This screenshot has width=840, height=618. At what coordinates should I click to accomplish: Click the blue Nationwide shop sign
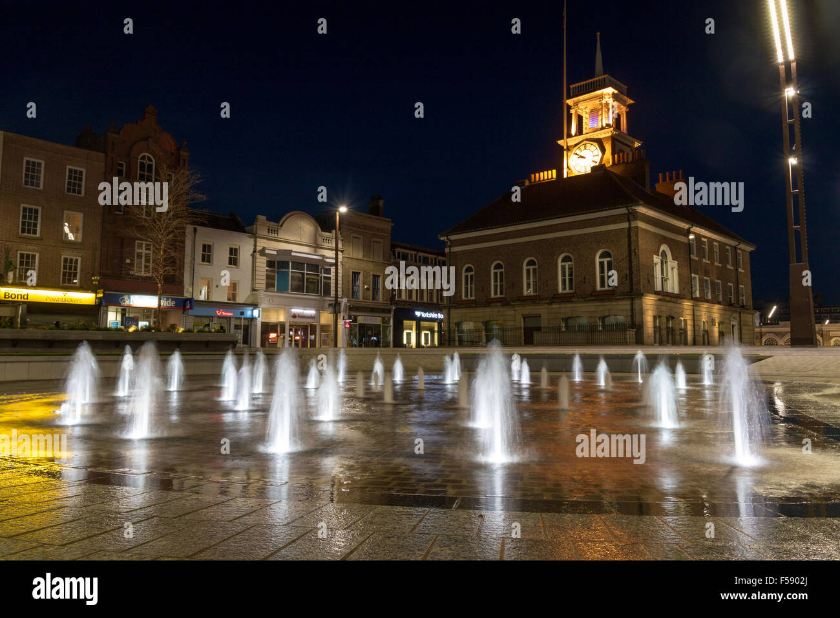tap(147, 301)
